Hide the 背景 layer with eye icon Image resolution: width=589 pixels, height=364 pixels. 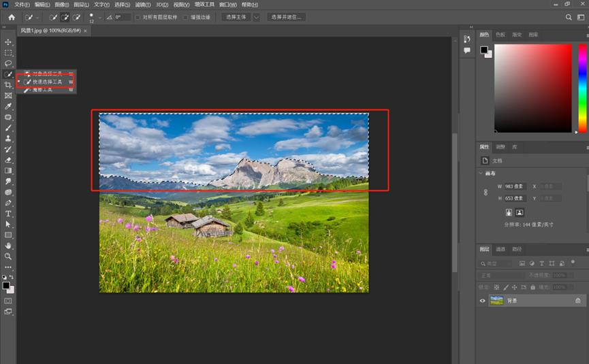(x=482, y=301)
